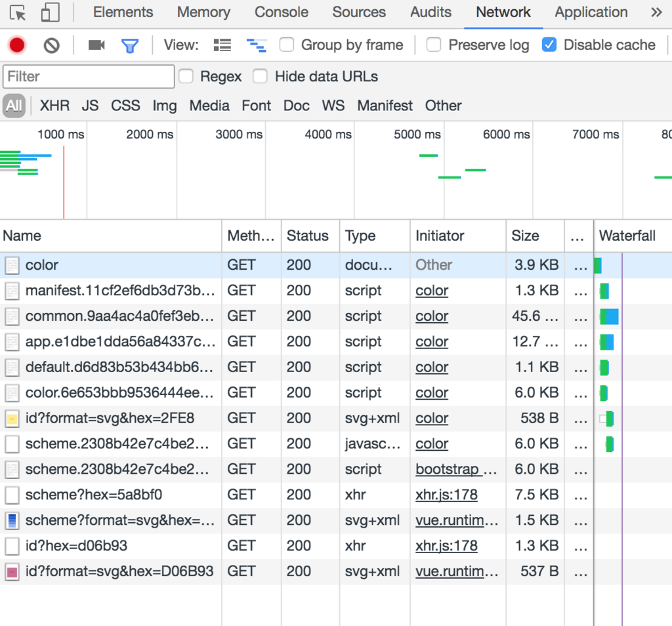672x626 pixels.
Task: Enable the Group by frame checkbox
Action: point(287,45)
